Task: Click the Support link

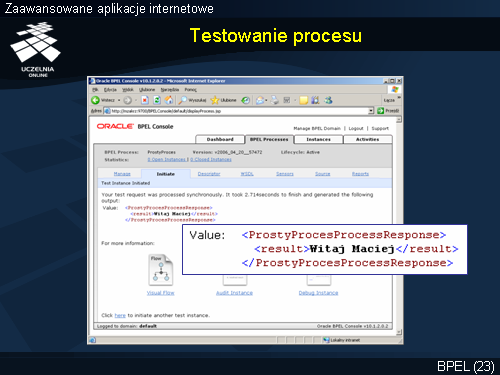Action: point(380,128)
